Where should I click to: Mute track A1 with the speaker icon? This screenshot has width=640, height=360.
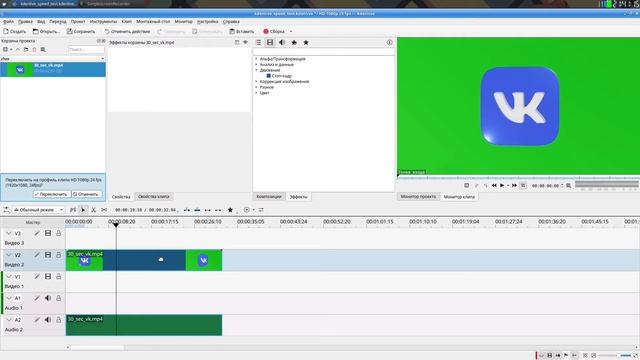(48, 298)
